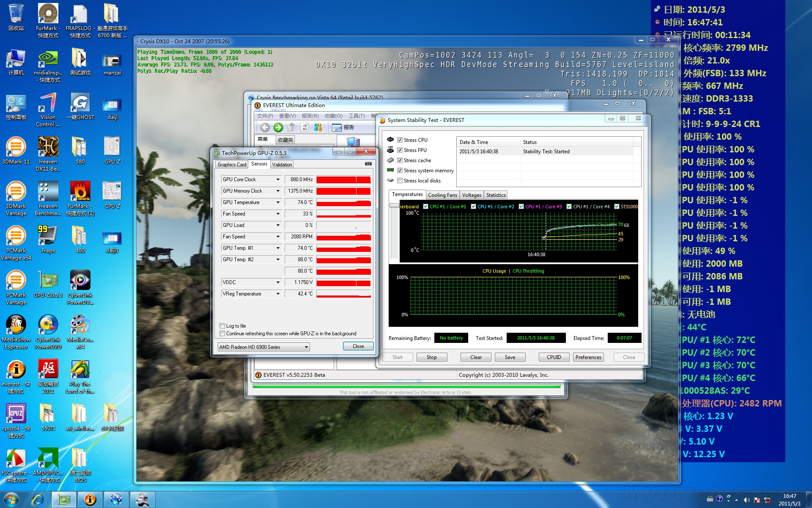
Task: Click the Preferences button
Action: pos(588,357)
